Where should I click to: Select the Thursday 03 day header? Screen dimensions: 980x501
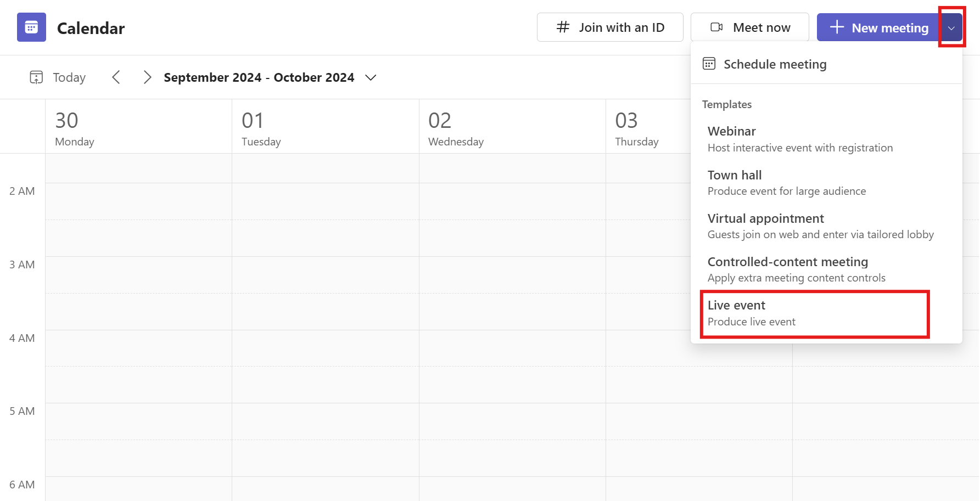coord(648,127)
